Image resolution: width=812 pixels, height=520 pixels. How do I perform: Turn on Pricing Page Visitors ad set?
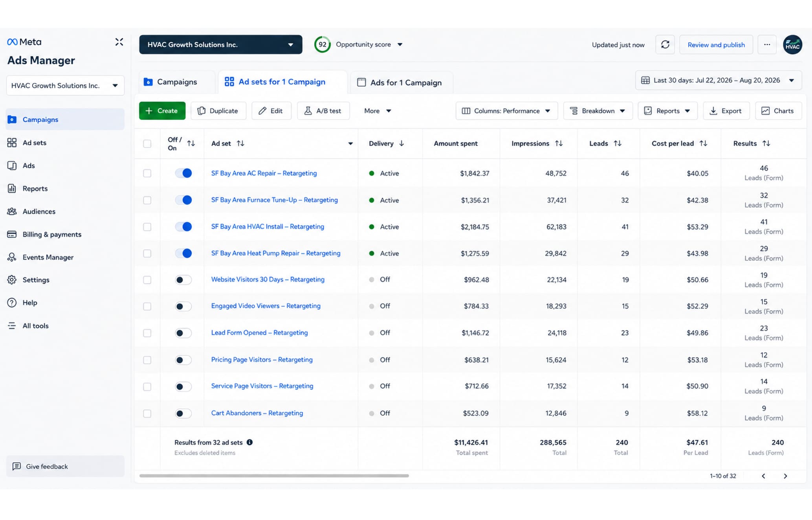pyautogui.click(x=183, y=360)
